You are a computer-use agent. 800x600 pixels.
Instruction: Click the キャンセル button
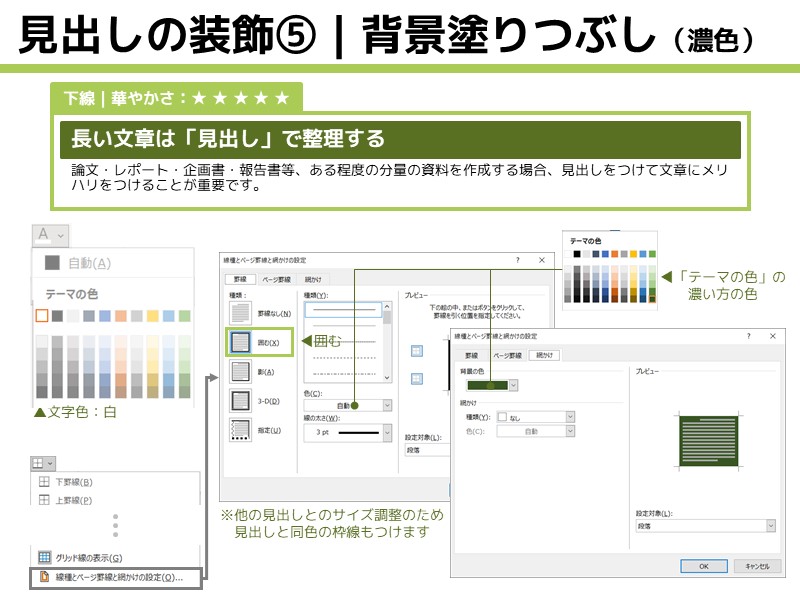756,566
